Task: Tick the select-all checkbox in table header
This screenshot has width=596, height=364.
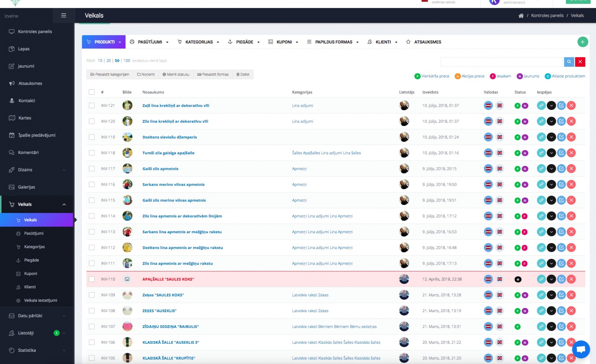Action: (x=91, y=92)
